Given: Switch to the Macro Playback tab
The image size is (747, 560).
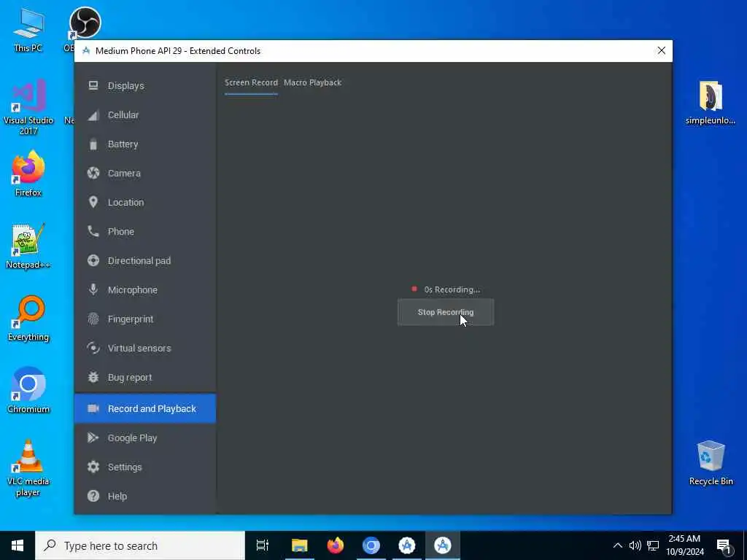Looking at the screenshot, I should coord(312,82).
